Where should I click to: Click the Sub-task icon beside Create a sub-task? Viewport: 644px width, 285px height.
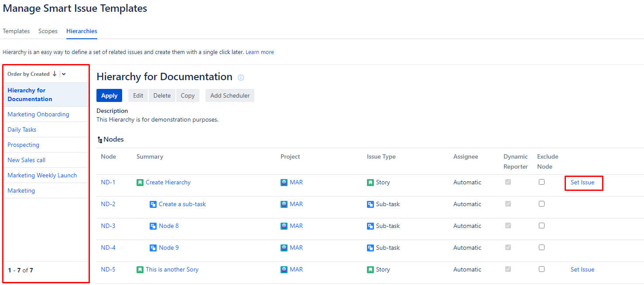click(x=153, y=204)
